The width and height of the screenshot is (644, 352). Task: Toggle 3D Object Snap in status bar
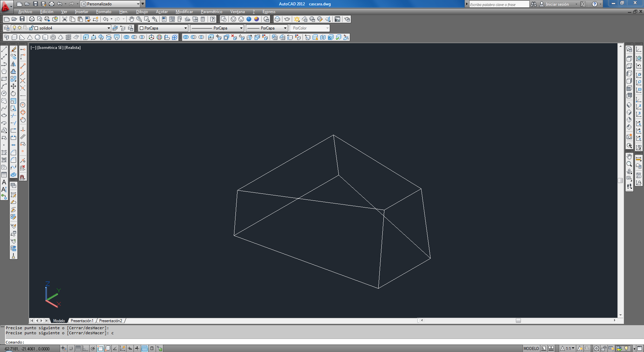108,349
